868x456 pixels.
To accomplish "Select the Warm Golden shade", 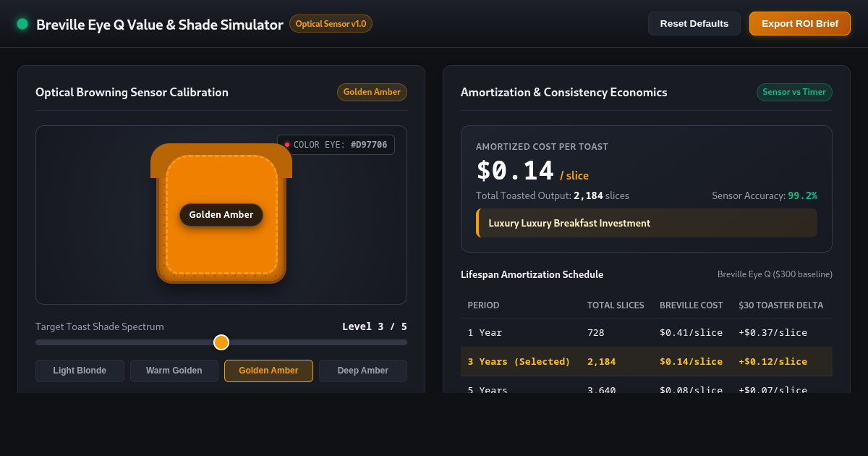I will coord(174,371).
